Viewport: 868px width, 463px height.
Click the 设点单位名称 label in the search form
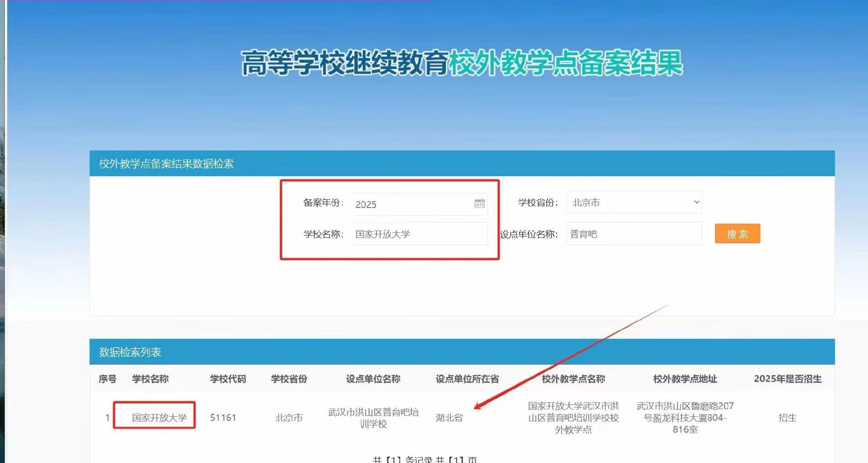[x=529, y=234]
